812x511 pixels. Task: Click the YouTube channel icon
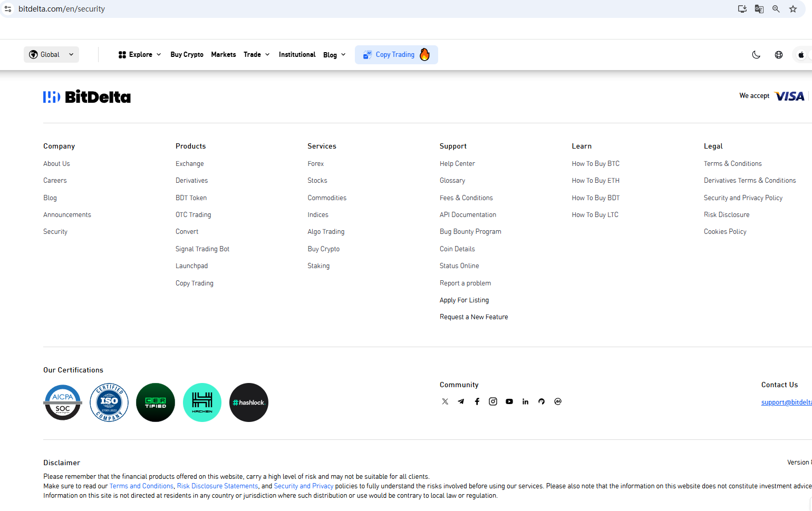(509, 401)
